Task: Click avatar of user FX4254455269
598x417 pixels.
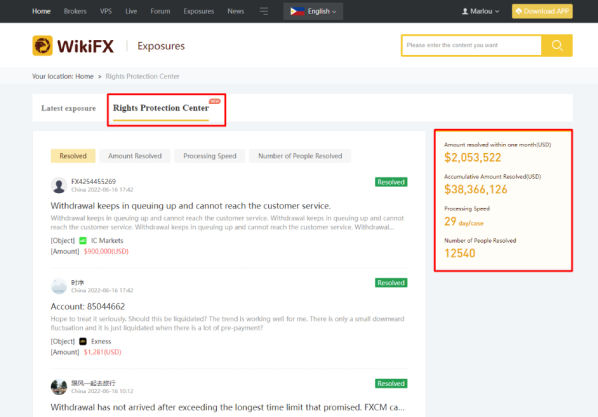Action: tap(59, 185)
